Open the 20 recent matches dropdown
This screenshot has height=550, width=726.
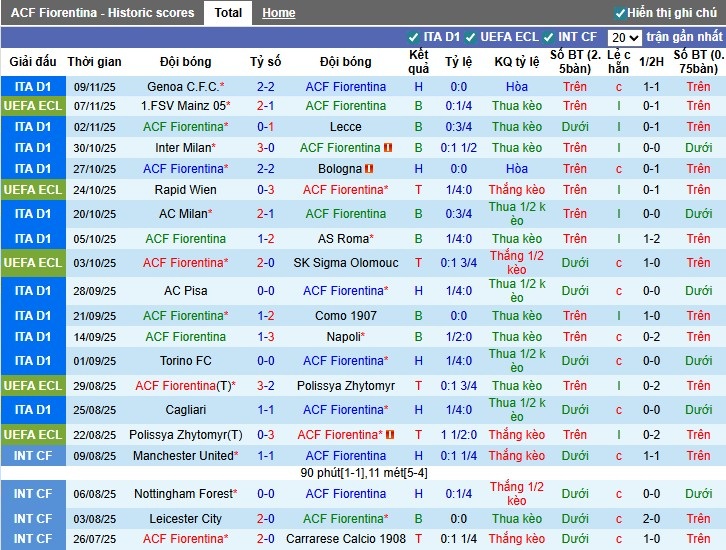624,37
